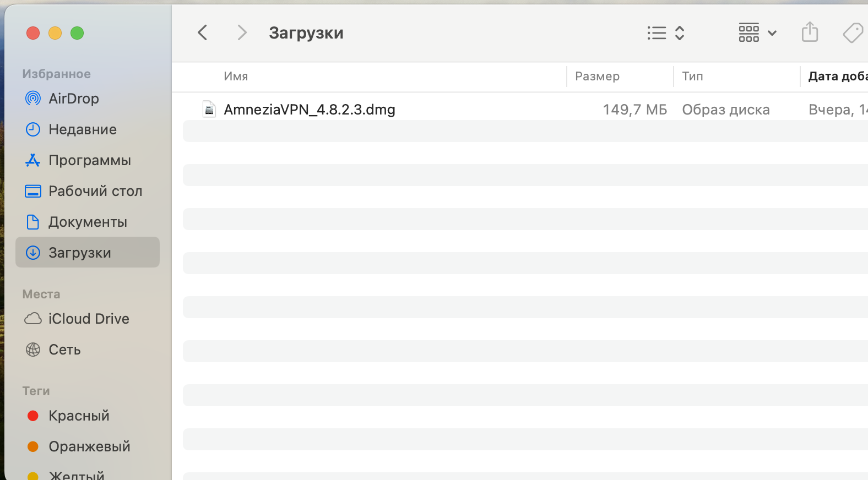Open Документы in sidebar
Viewport: 868px width, 480px height.
(88, 222)
